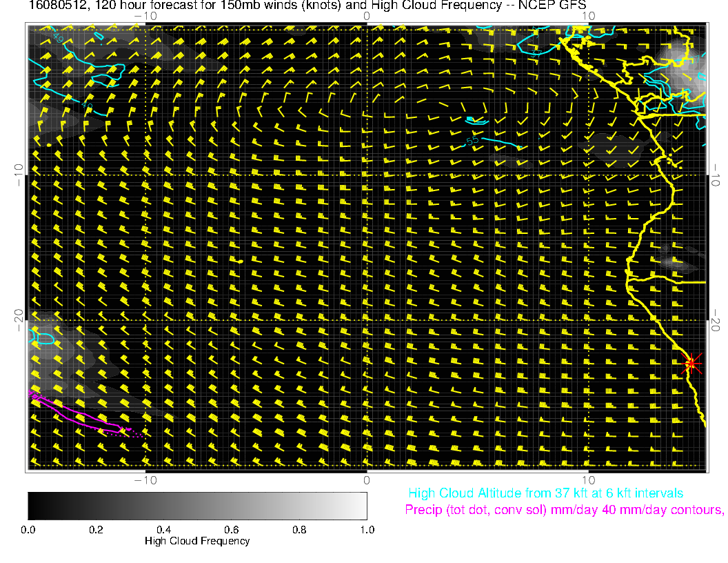Click the 0.2 tick on colorbar

point(96,529)
